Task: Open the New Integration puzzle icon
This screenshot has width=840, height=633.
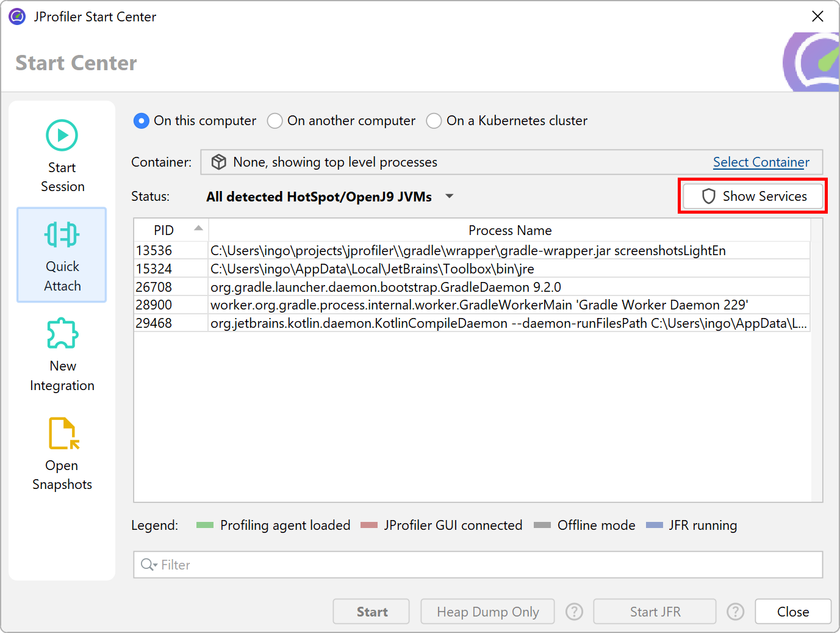Action: click(62, 334)
